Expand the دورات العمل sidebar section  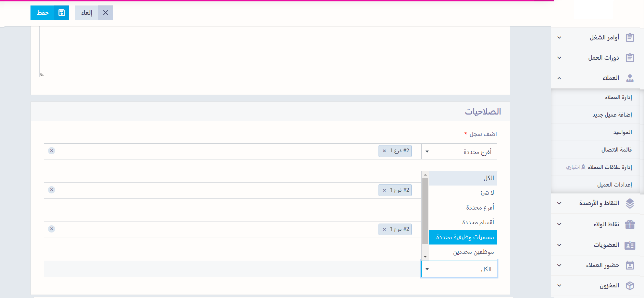(x=559, y=58)
